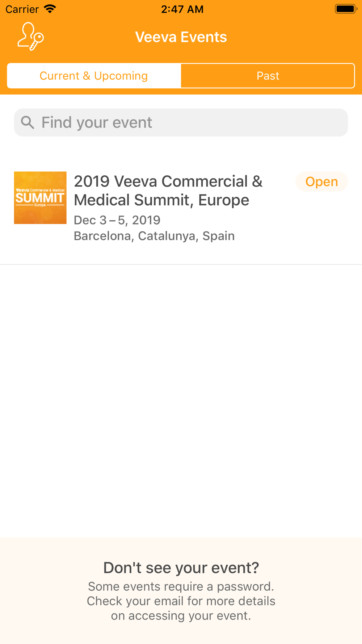Click Barcelona, Catalunya, Spain location text

click(x=154, y=236)
